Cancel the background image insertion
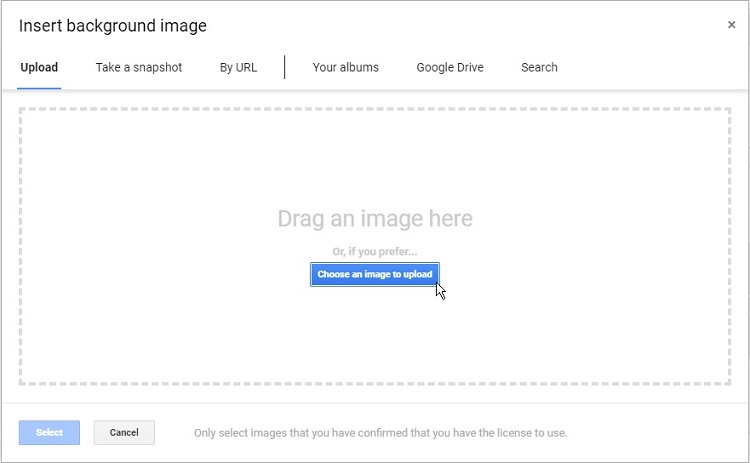The width and height of the screenshot is (750, 463). click(x=124, y=433)
